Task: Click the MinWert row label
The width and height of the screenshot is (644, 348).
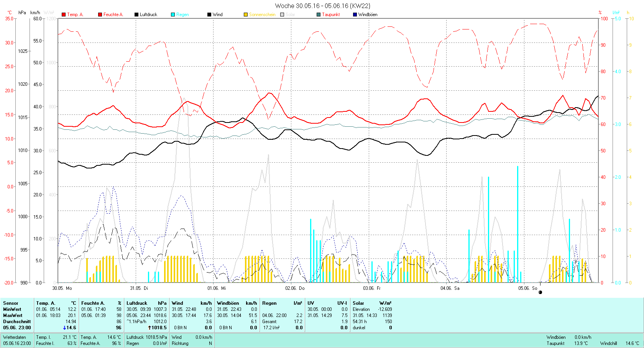Action: point(12,309)
